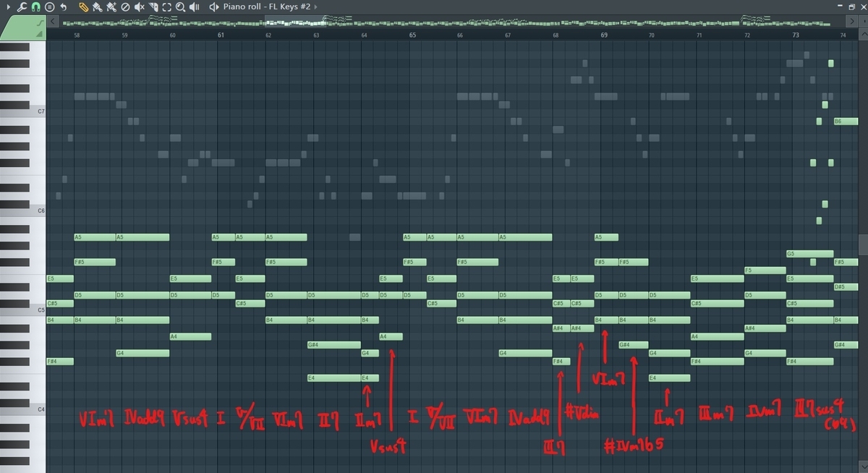Select the Playback scrub tool
This screenshot has height=473, width=868.
pos(195,7)
